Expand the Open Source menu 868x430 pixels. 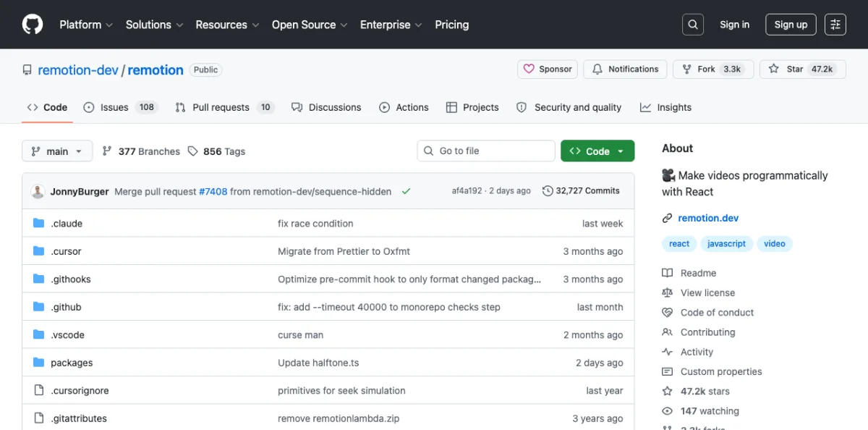pyautogui.click(x=310, y=25)
